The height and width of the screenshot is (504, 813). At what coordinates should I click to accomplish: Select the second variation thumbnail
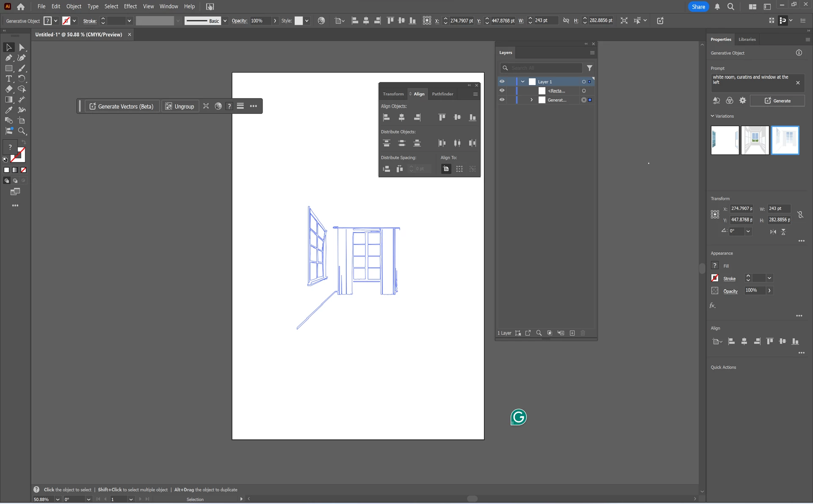click(755, 140)
